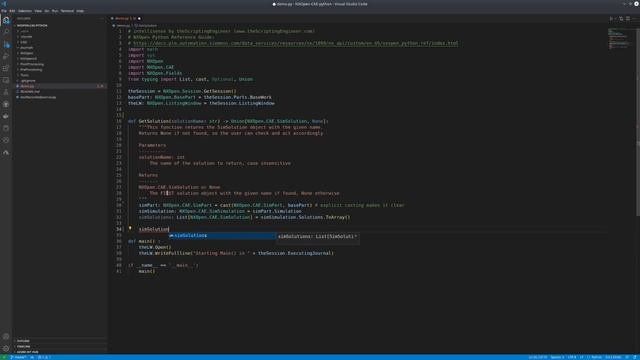Click feedback icon in status bar

click(627, 357)
